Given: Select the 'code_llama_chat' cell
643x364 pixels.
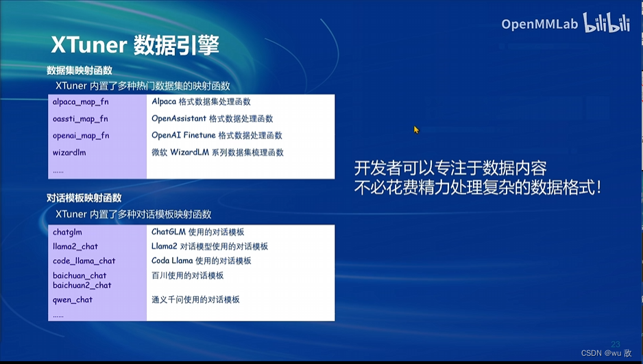Looking at the screenshot, I should coord(84,261).
